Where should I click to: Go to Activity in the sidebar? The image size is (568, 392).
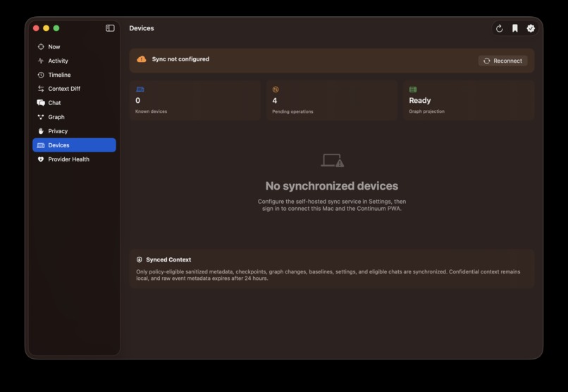coord(74,61)
